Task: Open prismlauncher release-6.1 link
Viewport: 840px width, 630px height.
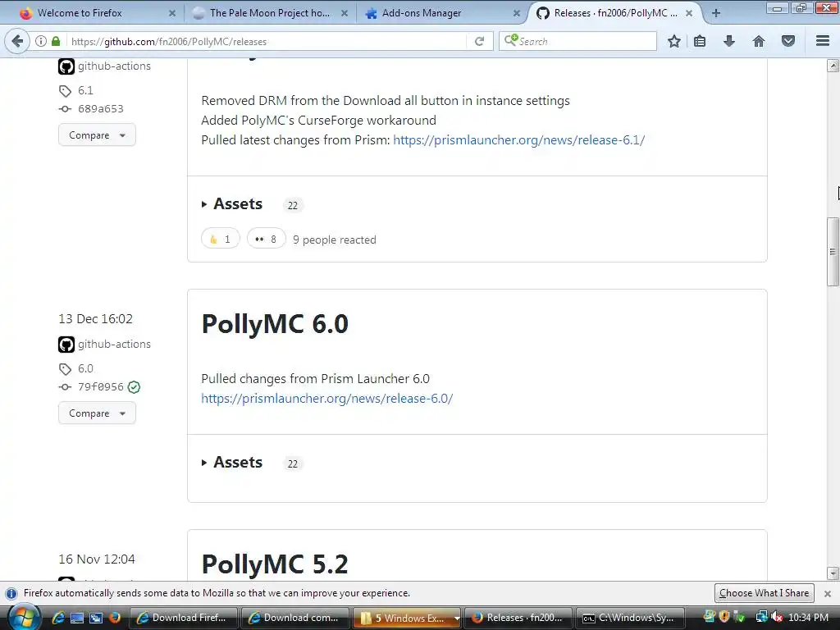Action: (518, 139)
